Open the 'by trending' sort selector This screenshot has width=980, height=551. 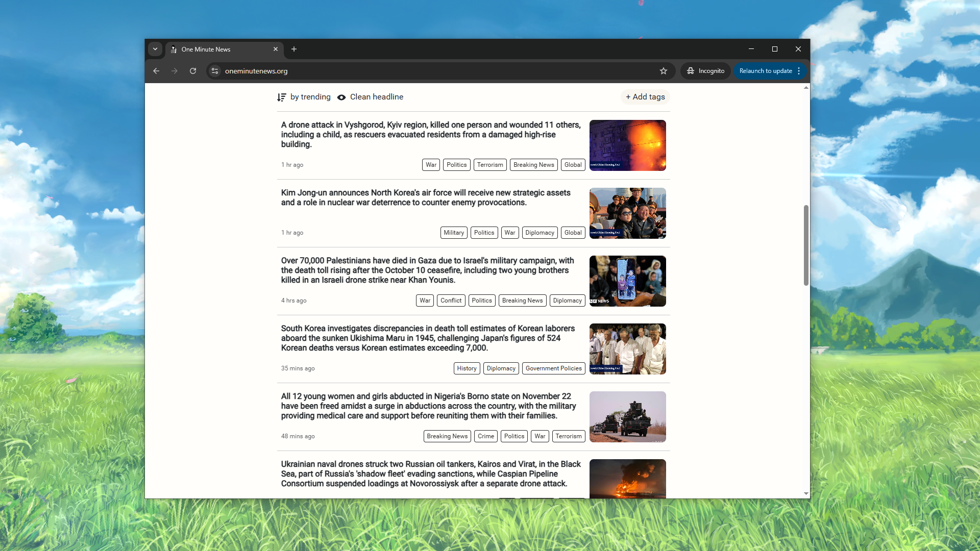[x=310, y=97]
